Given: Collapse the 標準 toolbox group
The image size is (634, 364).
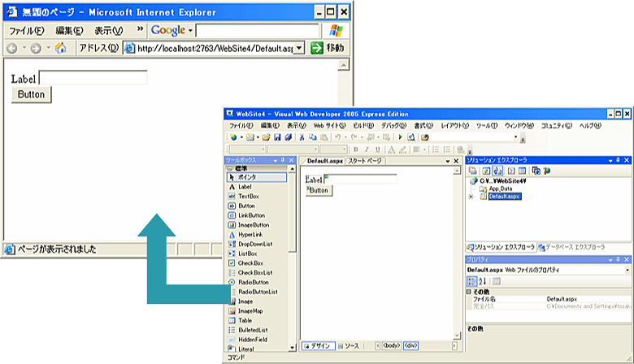Looking at the screenshot, I should point(230,168).
